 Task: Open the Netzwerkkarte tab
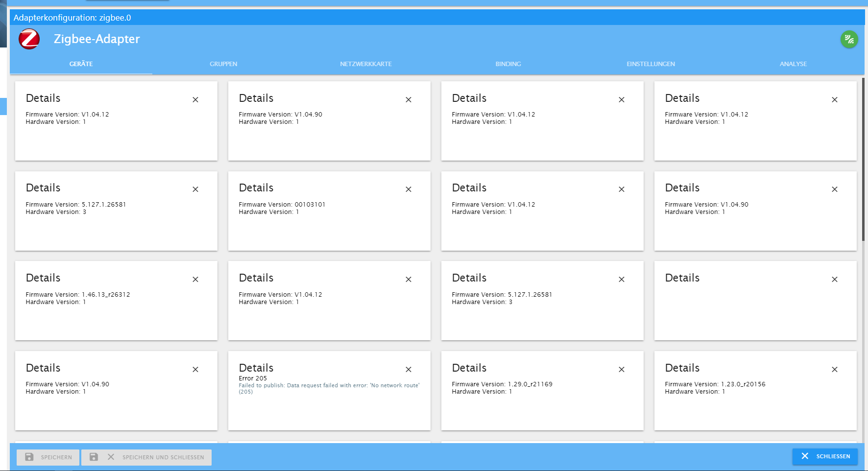tap(366, 64)
